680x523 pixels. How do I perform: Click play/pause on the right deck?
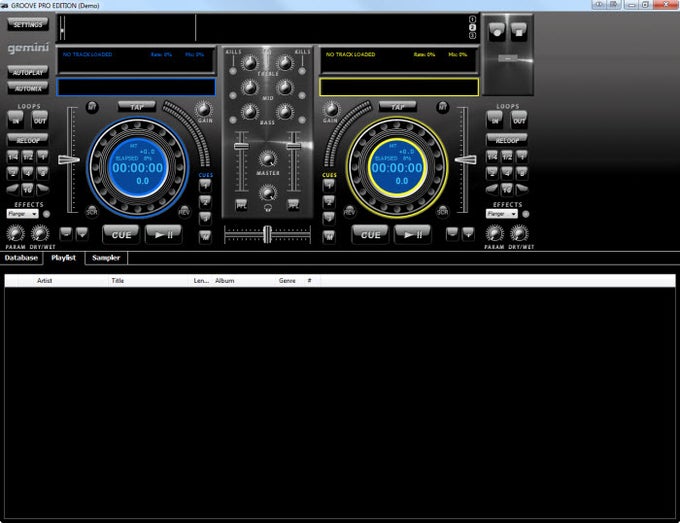click(x=412, y=235)
